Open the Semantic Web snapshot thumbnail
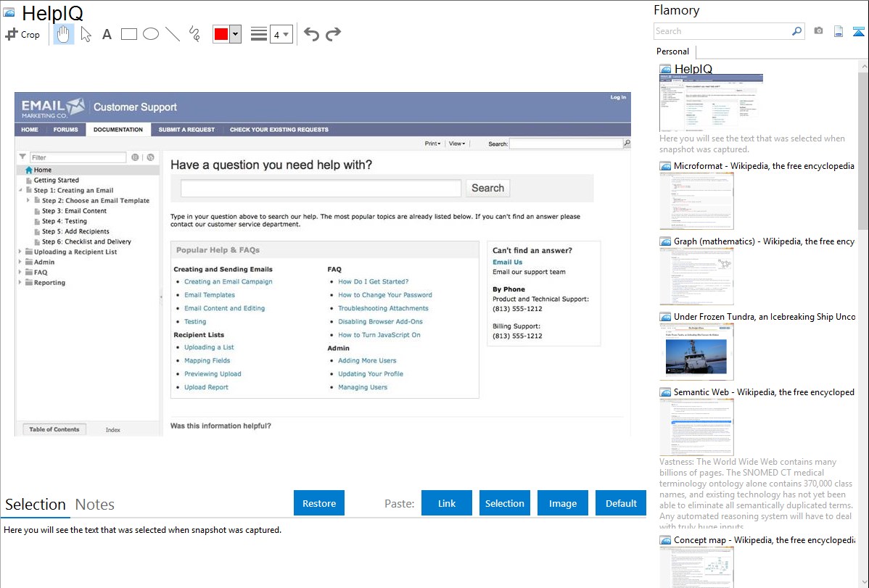 pos(696,427)
